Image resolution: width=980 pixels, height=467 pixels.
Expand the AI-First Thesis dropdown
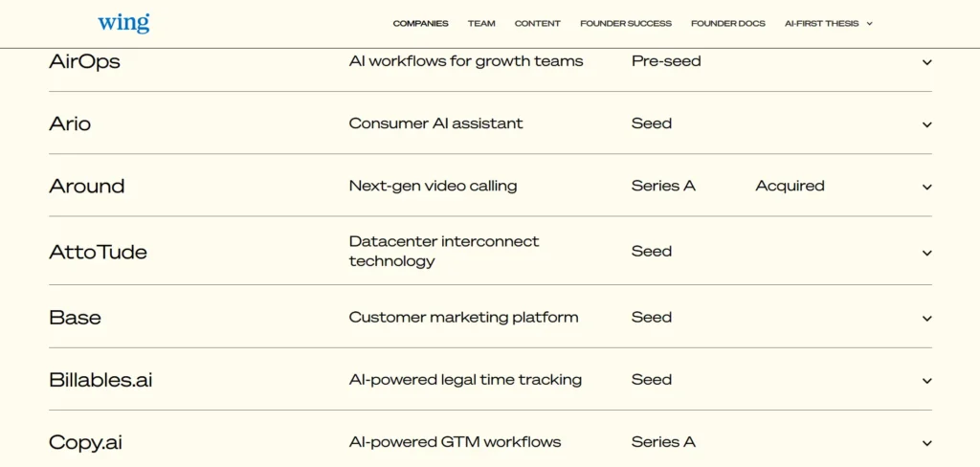(x=828, y=24)
